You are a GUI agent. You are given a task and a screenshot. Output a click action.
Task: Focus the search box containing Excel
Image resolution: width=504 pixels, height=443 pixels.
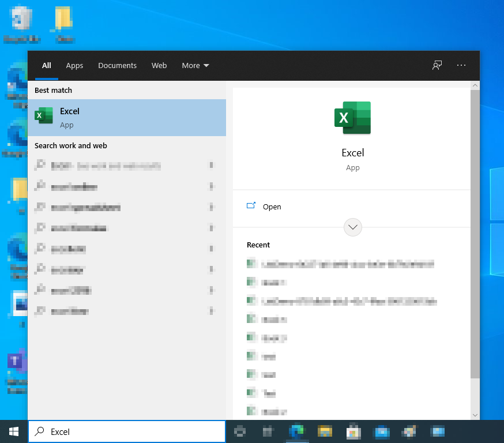coord(127,431)
